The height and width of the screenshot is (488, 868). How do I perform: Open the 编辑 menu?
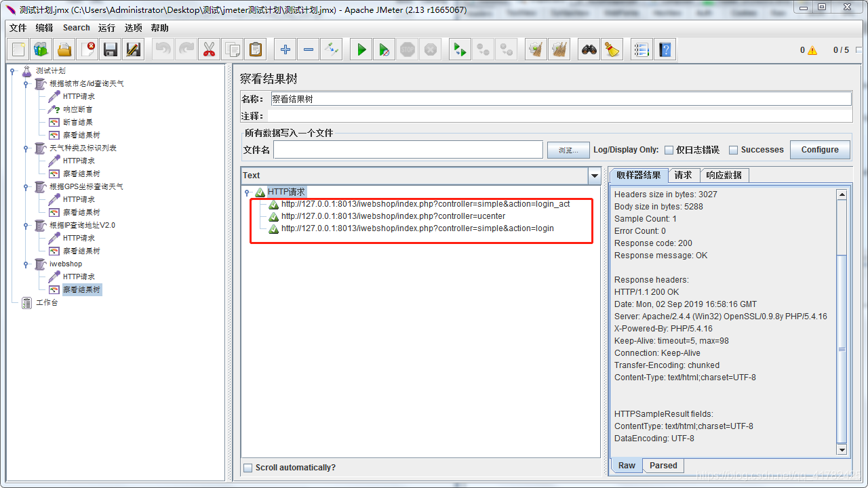pyautogui.click(x=44, y=28)
